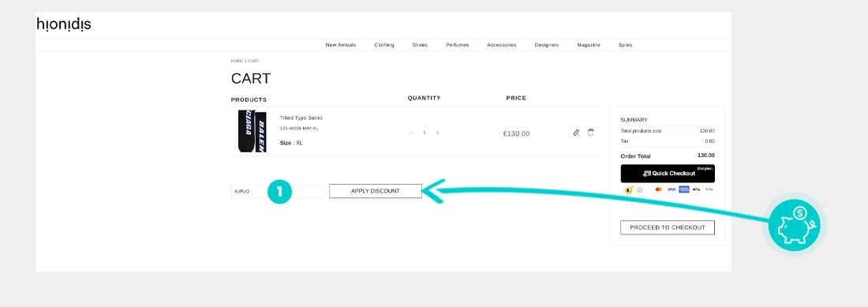The width and height of the screenshot is (868, 307).
Task: Focus the coupon code input field
Action: [x=277, y=191]
